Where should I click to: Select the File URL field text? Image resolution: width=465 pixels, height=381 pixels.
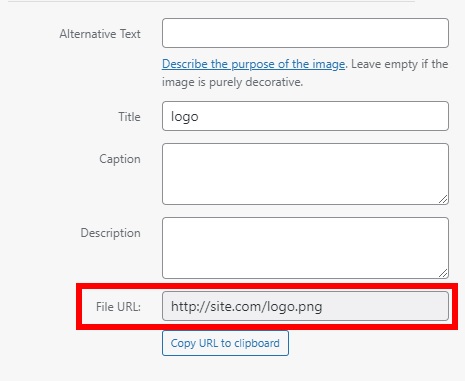pyautogui.click(x=305, y=306)
